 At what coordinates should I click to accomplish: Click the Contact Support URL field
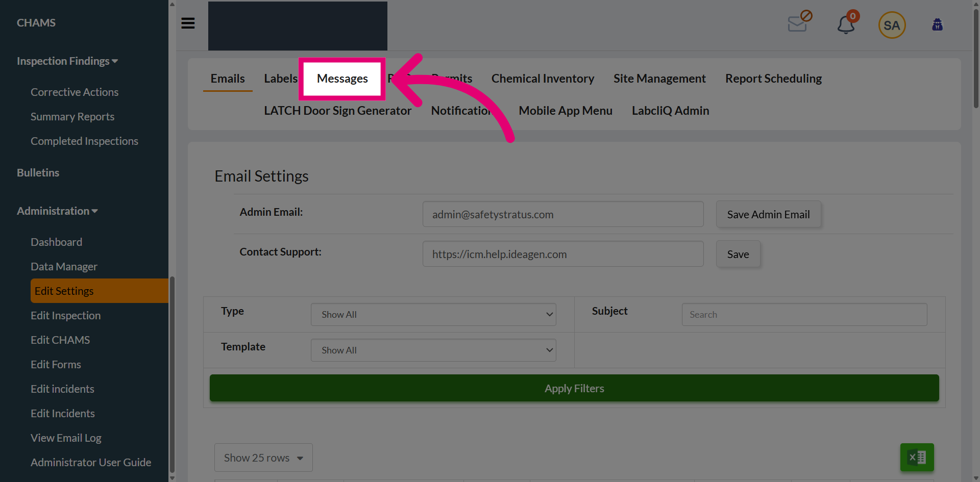pyautogui.click(x=563, y=254)
